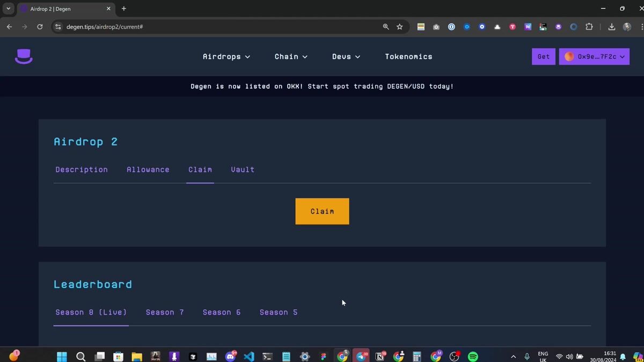Open Chrome three-dot menu

(x=641, y=27)
